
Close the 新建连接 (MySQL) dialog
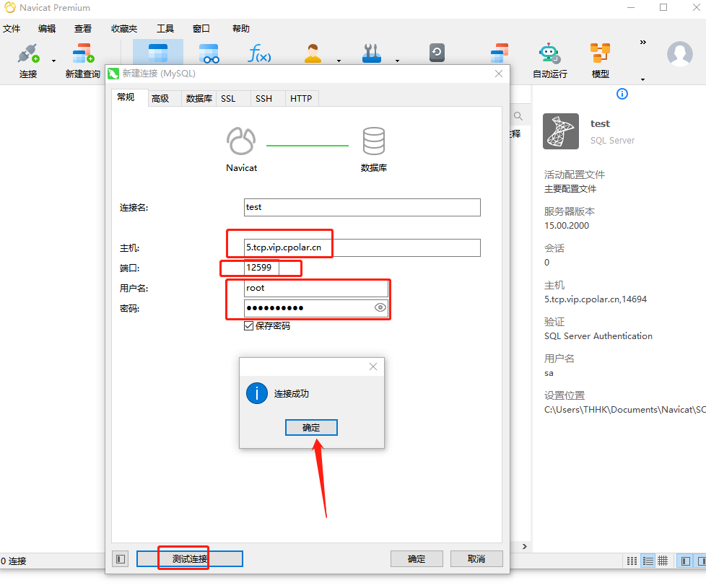coord(498,74)
